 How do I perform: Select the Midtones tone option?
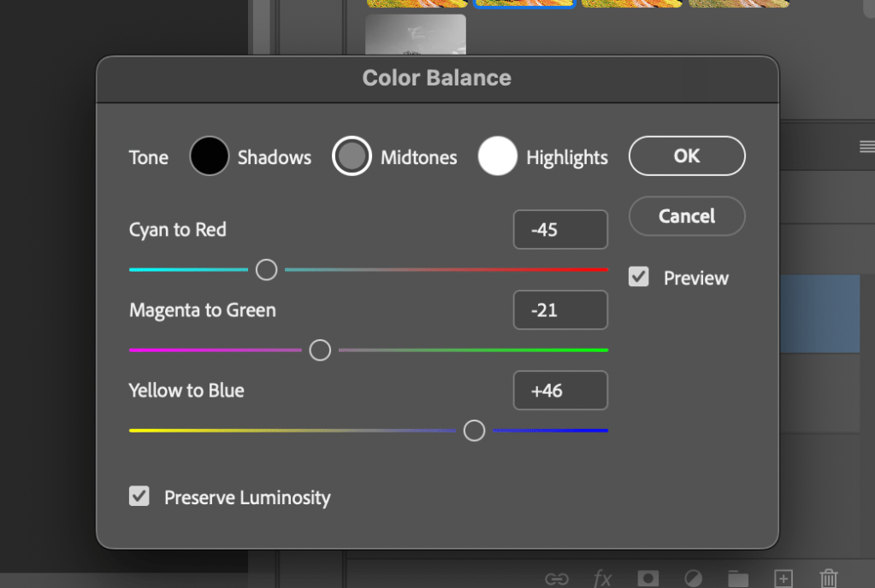click(x=352, y=157)
